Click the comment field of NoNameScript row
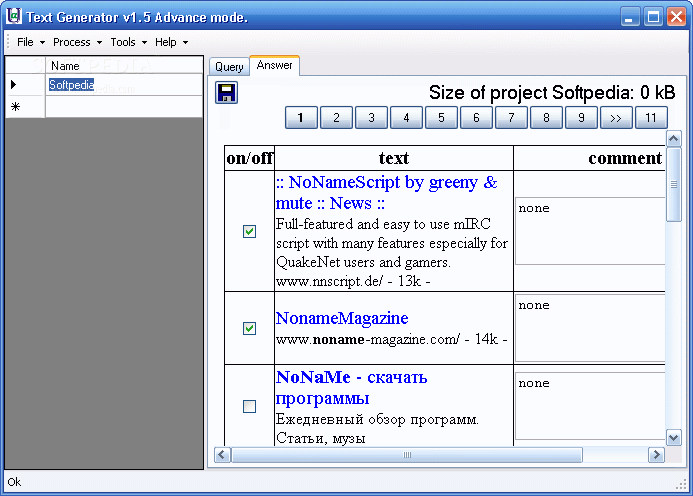 tap(590, 231)
